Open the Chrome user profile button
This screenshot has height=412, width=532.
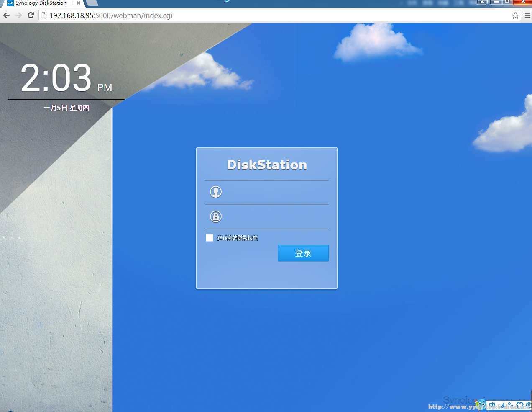click(482, 2)
